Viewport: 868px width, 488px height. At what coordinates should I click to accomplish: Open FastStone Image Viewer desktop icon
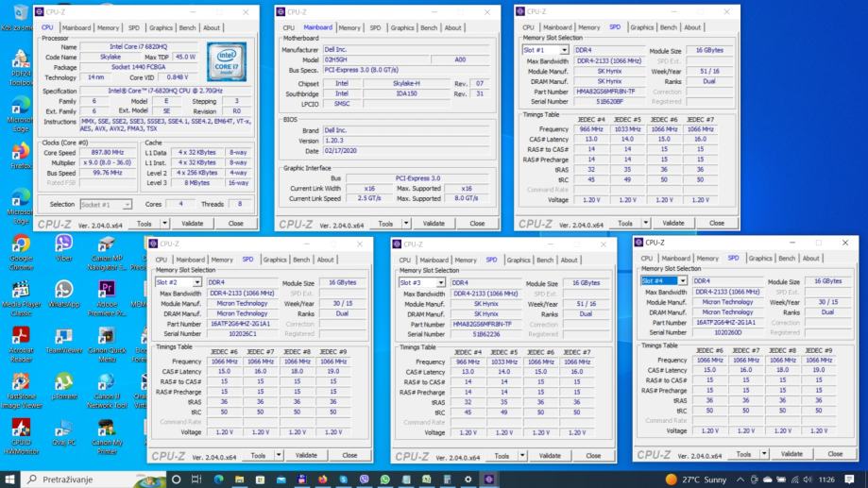pos(21,390)
